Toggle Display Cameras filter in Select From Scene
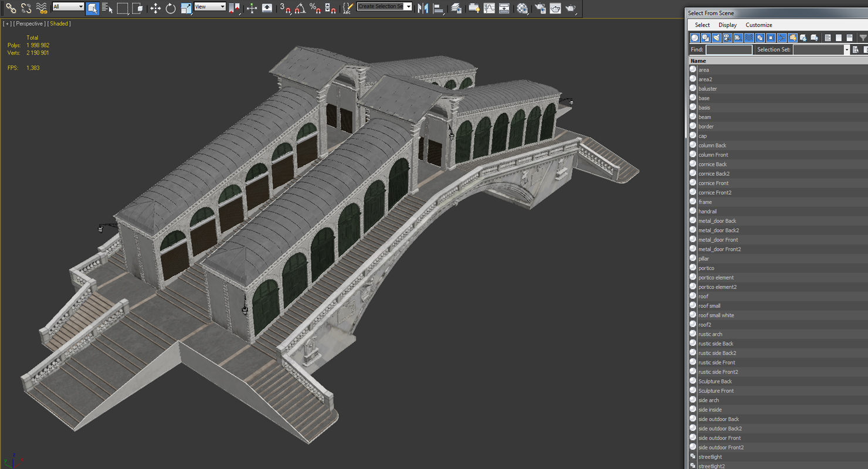The width and height of the screenshot is (868, 469). 727,38
